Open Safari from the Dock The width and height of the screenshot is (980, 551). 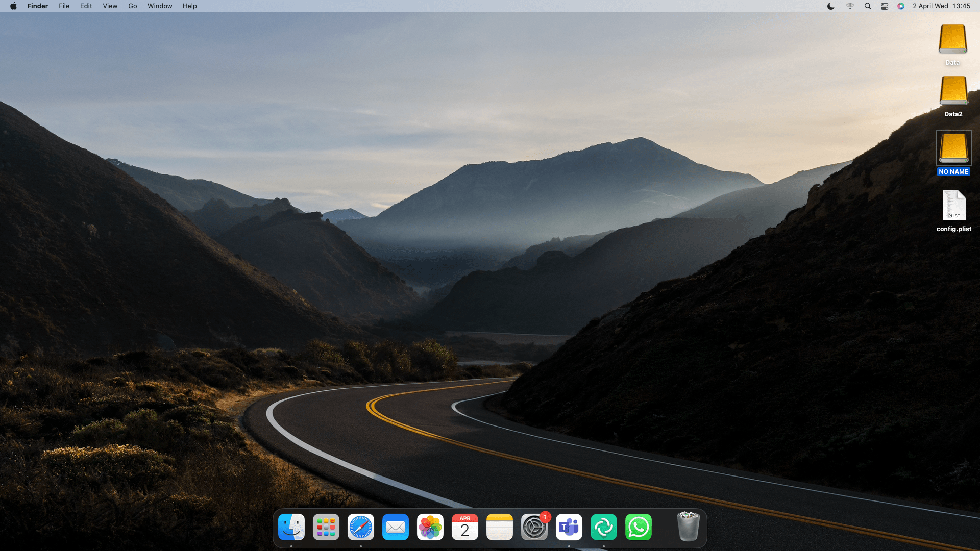pos(361,527)
